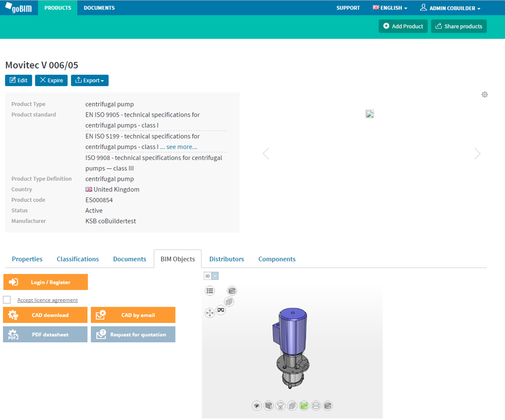
Task: Click the 'see more...' link in standards
Action: (181, 147)
